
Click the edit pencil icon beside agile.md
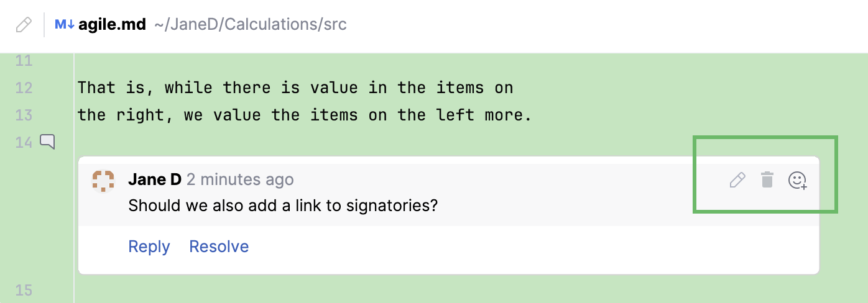tap(24, 25)
